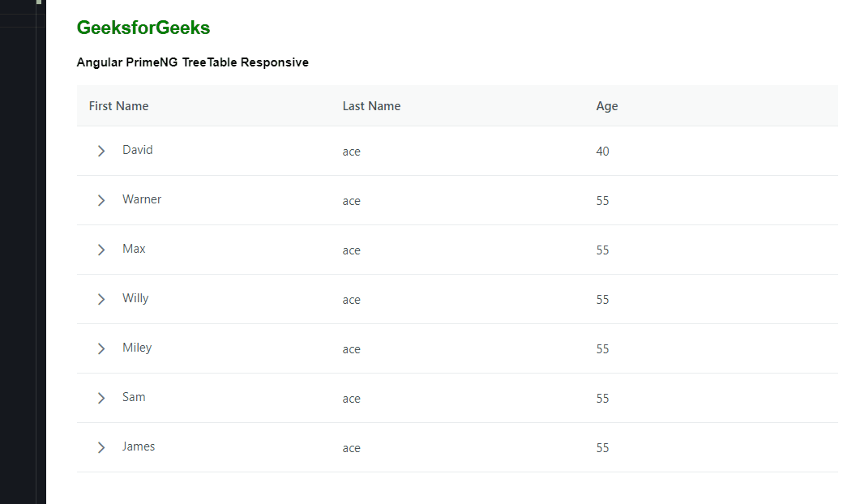Screen dimensions: 843x504
Task: Click the toggler icon beside David
Action: [101, 151]
